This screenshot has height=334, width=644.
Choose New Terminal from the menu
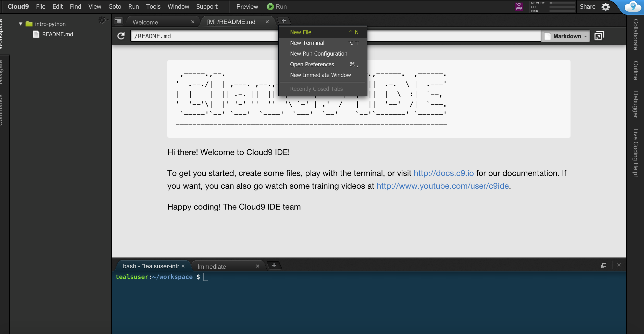point(307,43)
